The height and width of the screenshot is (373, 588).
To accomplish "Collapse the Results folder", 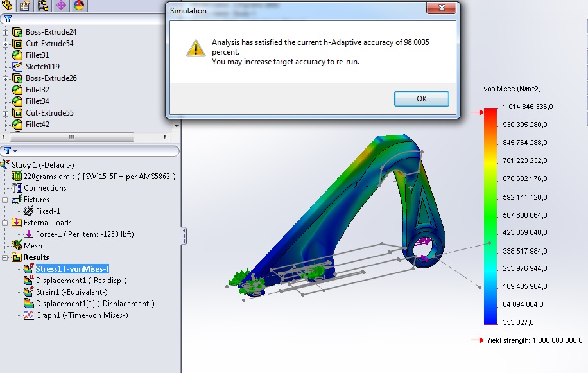I will click(x=5, y=257).
